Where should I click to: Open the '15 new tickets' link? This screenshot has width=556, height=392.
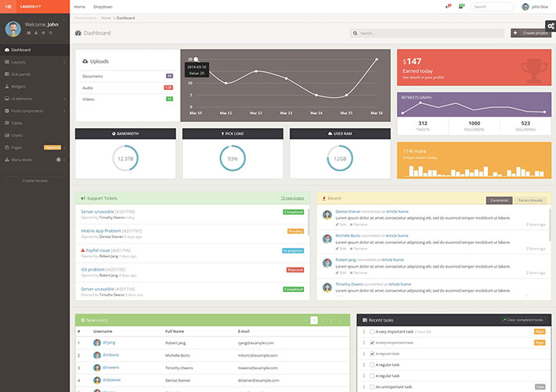tap(293, 199)
